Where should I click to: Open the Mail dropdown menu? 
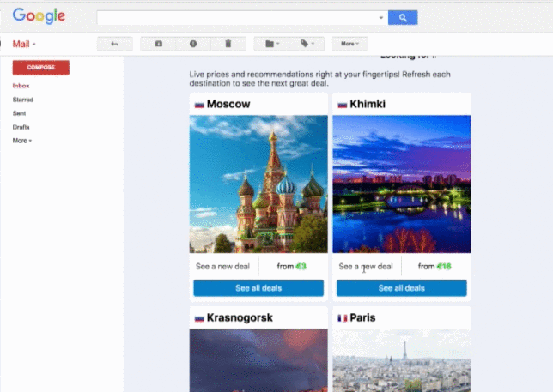pos(24,44)
